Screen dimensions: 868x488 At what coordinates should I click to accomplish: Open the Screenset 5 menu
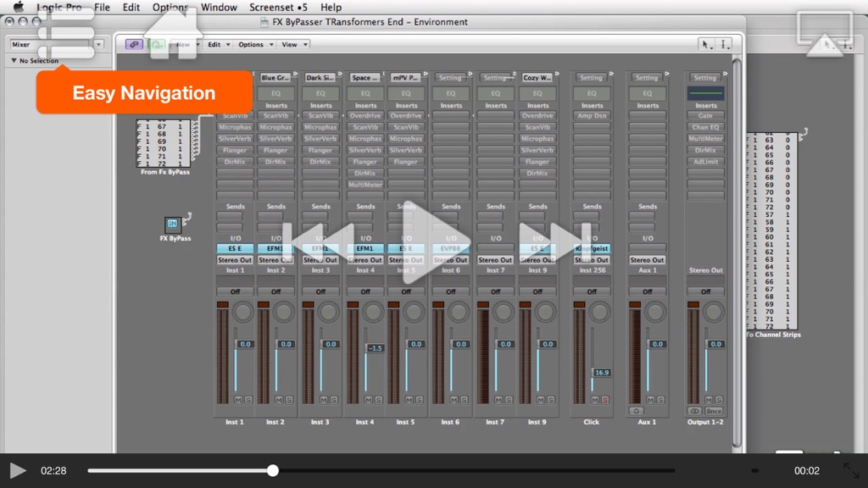click(278, 7)
